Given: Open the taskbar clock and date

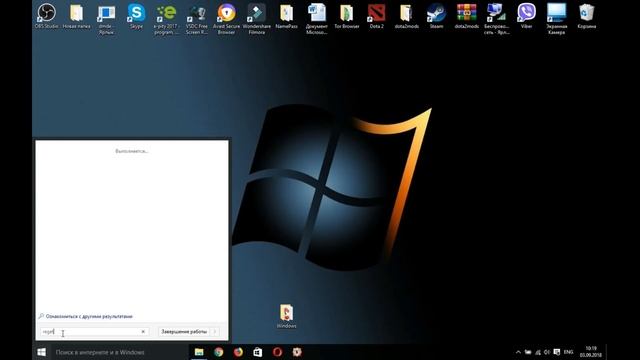Looking at the screenshot, I should [591, 352].
